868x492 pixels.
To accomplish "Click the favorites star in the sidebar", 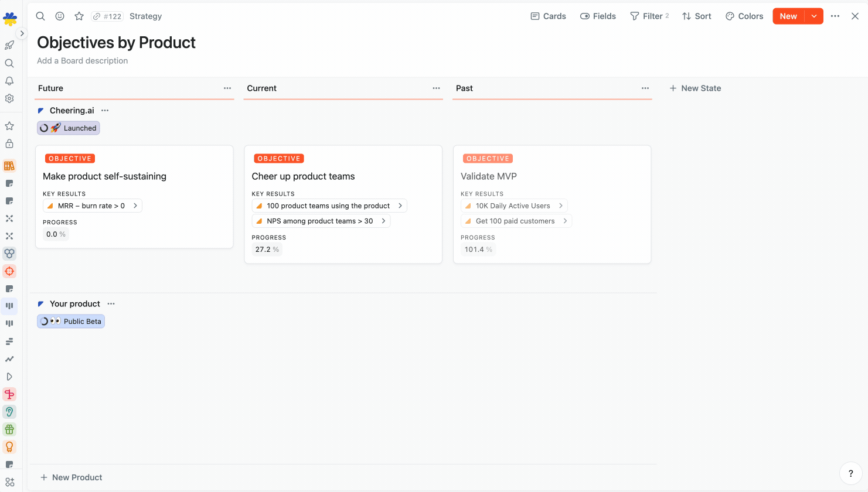I will click(9, 125).
